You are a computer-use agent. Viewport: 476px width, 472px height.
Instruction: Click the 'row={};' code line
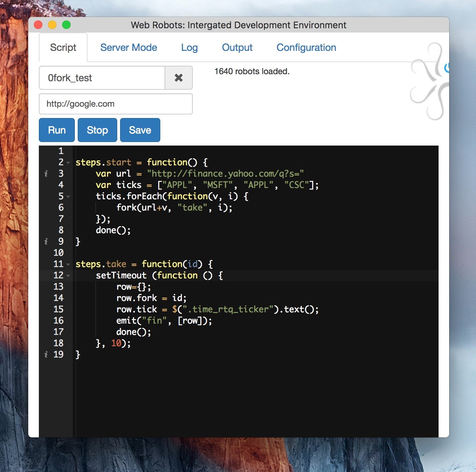(134, 287)
